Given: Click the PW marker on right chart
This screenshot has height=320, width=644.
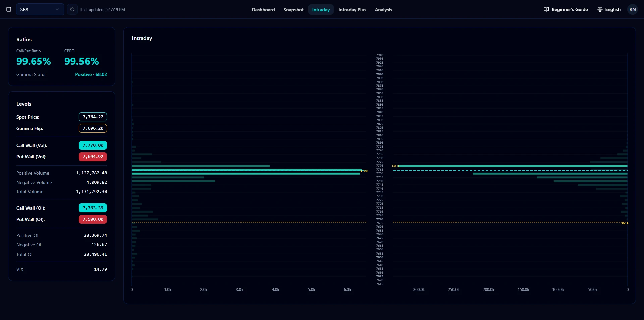Looking at the screenshot, I should (x=623, y=223).
